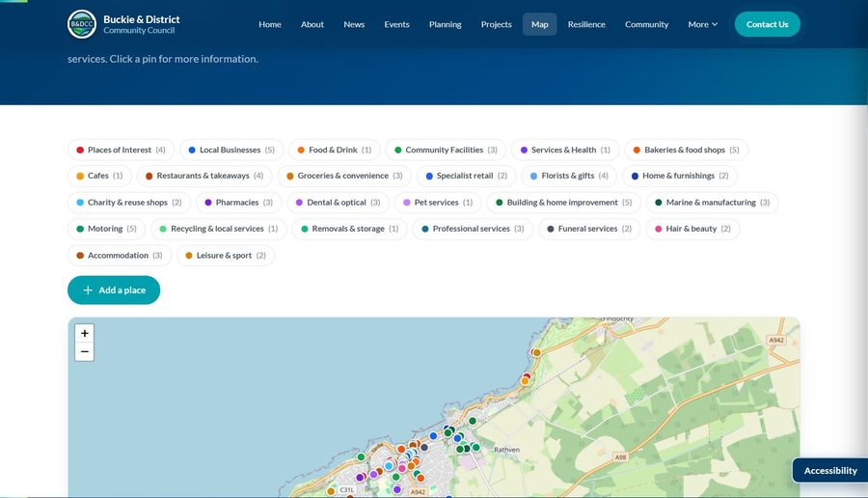This screenshot has width=868, height=498.
Task: Show Removals & storage places
Action: [x=349, y=228]
